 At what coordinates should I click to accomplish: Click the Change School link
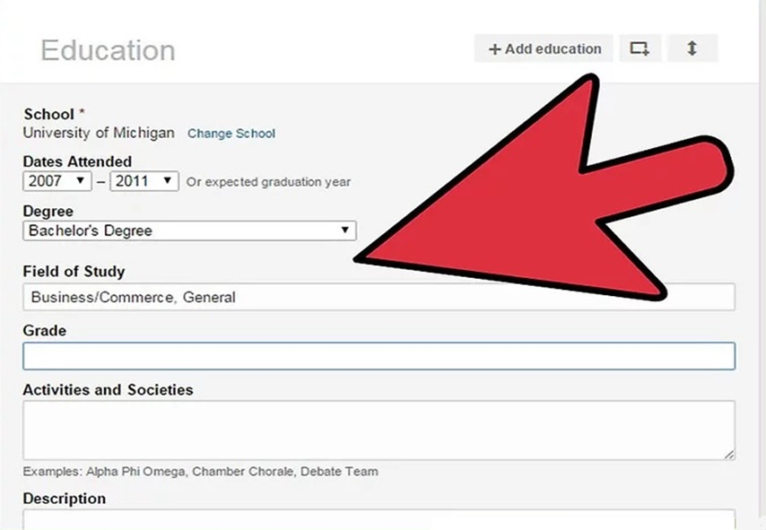[x=231, y=133]
